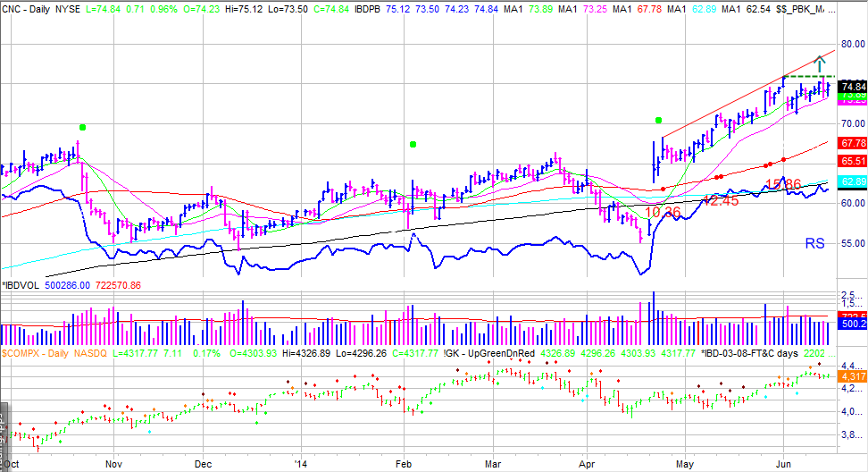The width and height of the screenshot is (868, 472).
Task: Click the 60.00 price axis label
Action: click(853, 203)
